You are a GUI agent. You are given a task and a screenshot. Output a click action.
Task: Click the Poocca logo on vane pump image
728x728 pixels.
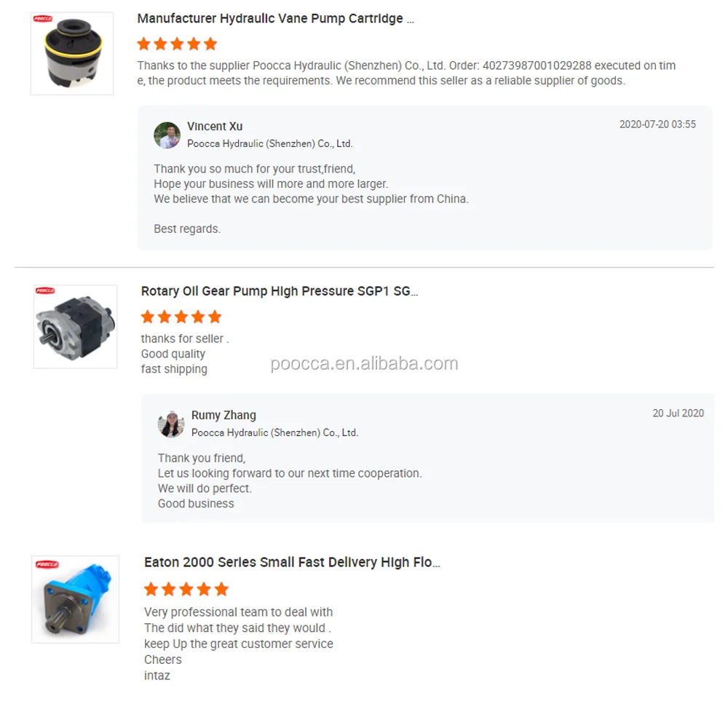tap(43, 19)
